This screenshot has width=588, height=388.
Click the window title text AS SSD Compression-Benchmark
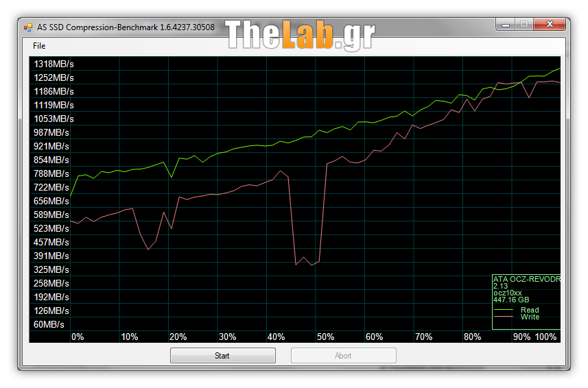[126, 27]
